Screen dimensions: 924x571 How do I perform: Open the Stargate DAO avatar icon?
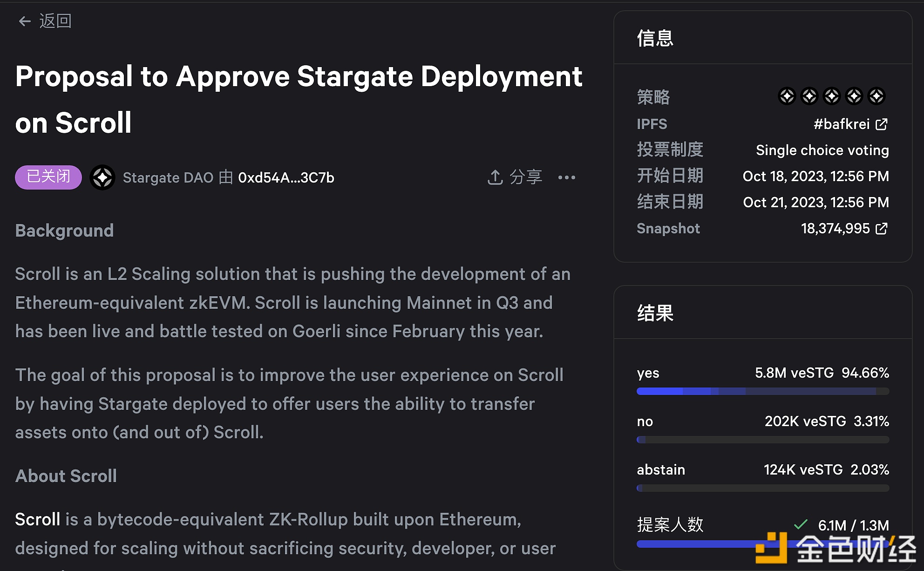[102, 177]
